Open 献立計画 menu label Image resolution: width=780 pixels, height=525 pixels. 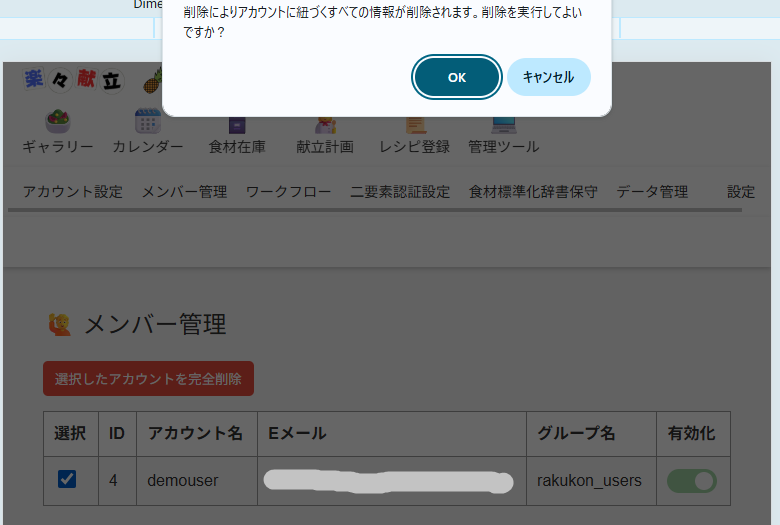coord(325,147)
